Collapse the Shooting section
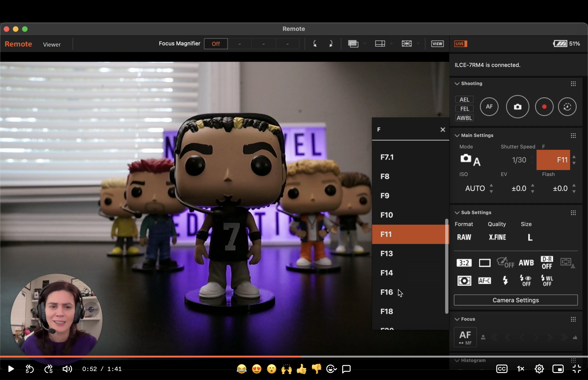Screen dimensions: 588x380 pyautogui.click(x=457, y=84)
